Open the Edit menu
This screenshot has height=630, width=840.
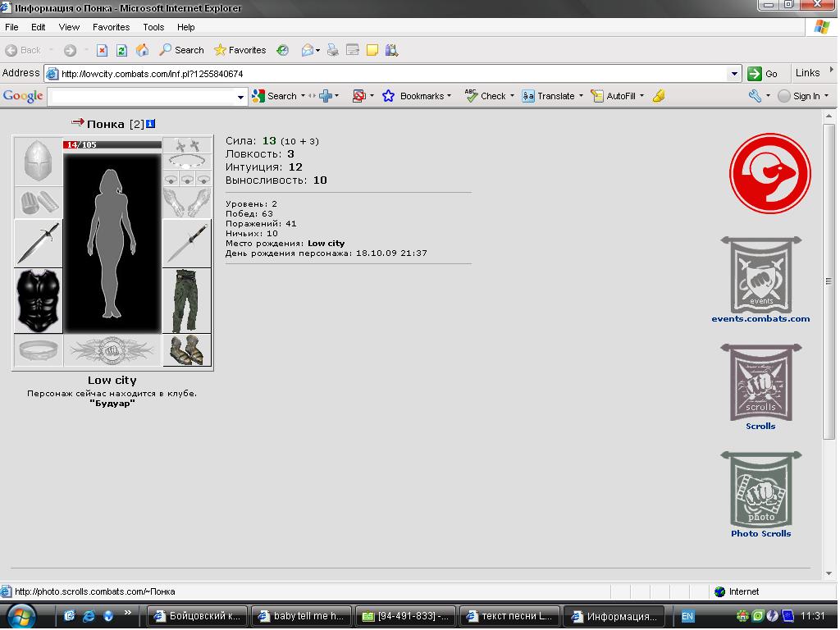tap(38, 27)
